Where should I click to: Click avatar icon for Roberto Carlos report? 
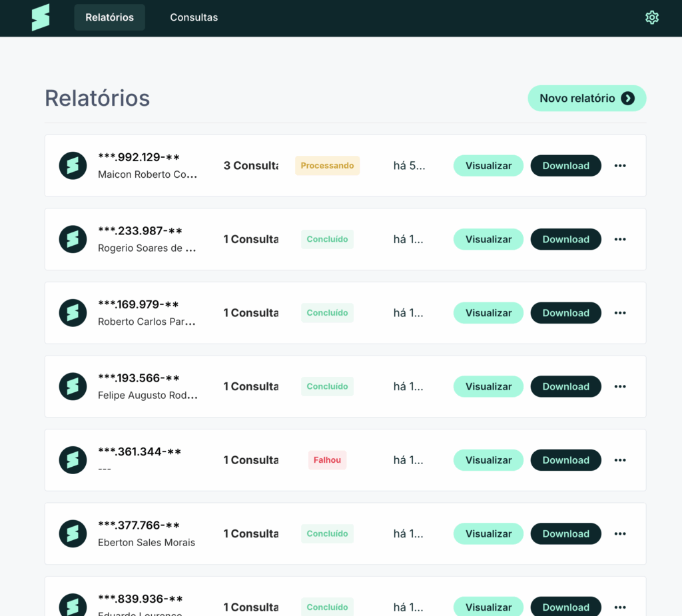coord(73,313)
